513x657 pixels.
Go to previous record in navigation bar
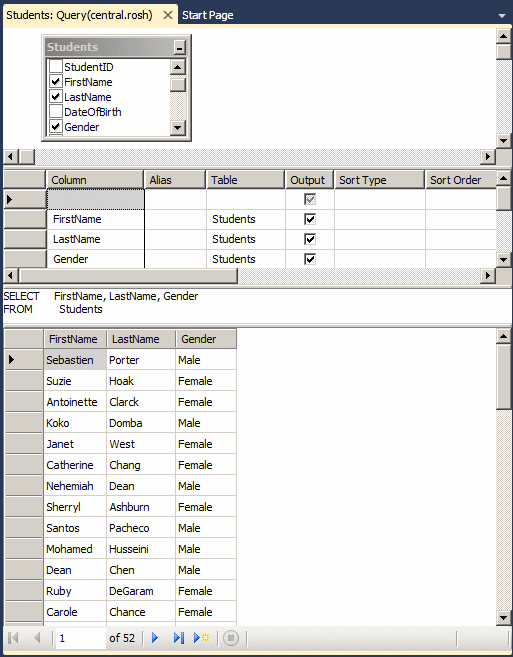pos(37,638)
